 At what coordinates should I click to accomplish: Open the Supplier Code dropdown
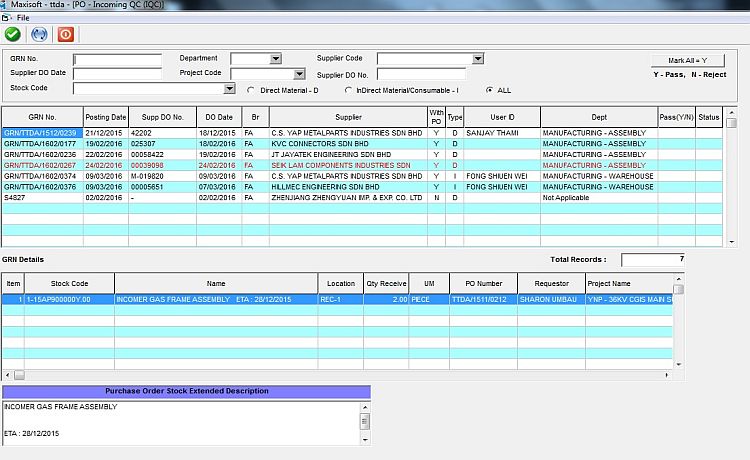(478, 59)
